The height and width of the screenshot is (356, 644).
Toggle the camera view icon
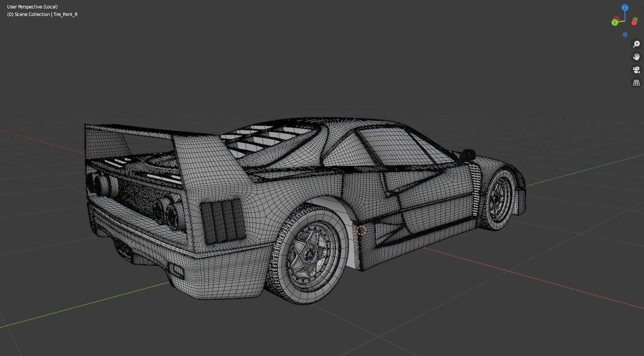click(636, 70)
